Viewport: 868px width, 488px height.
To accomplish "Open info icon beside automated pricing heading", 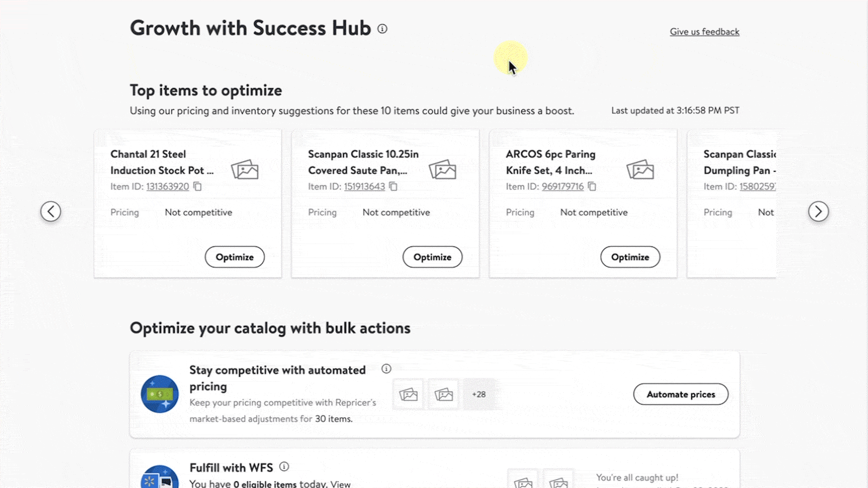I will [386, 369].
